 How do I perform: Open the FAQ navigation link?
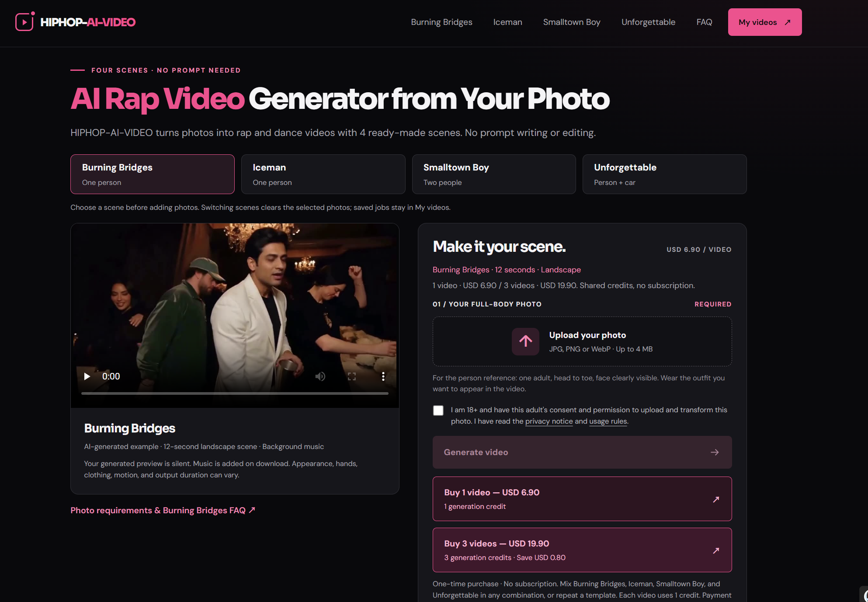tap(704, 22)
